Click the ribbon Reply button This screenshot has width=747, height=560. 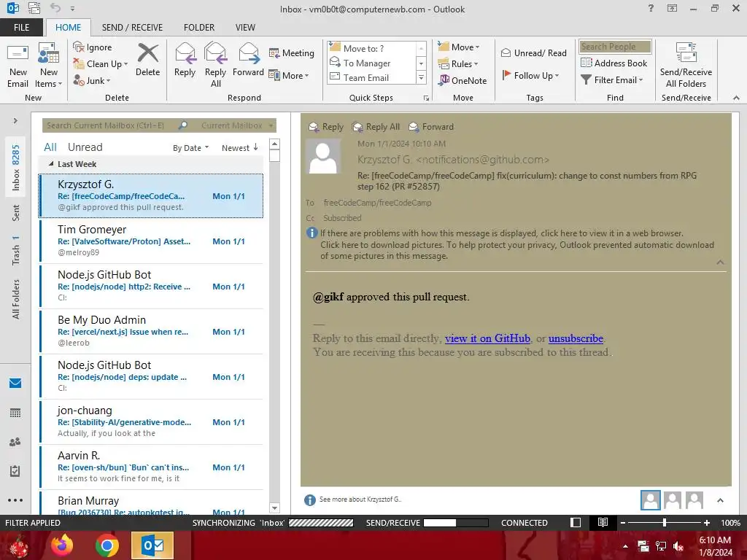point(185,60)
